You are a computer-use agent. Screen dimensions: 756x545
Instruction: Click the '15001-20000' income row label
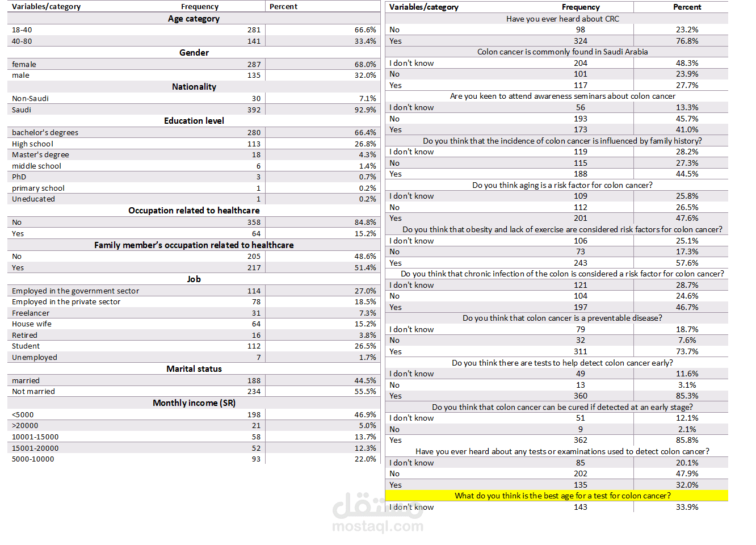pos(35,448)
